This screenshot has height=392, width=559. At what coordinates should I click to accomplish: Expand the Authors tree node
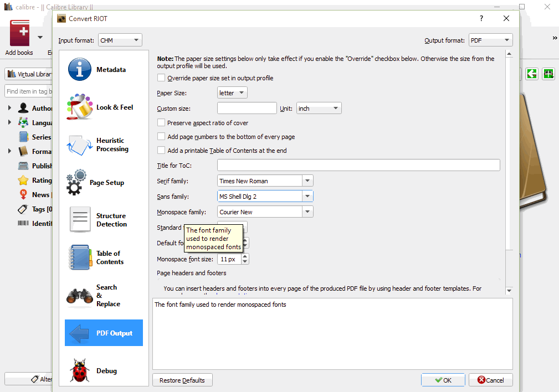[x=9, y=107]
